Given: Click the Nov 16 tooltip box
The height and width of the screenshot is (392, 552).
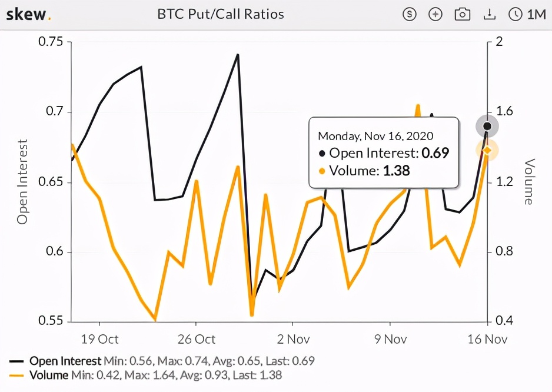Looking at the screenshot, I should click(384, 153).
